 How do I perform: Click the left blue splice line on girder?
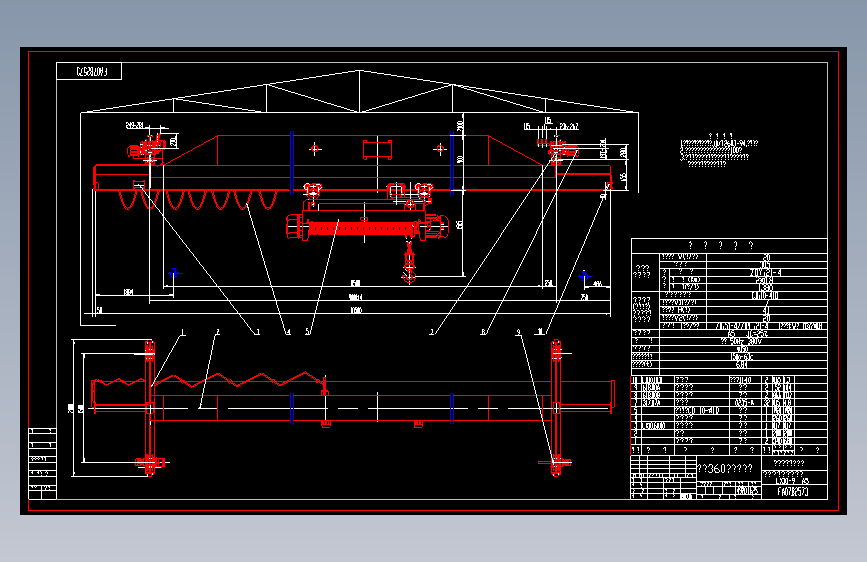291,163
